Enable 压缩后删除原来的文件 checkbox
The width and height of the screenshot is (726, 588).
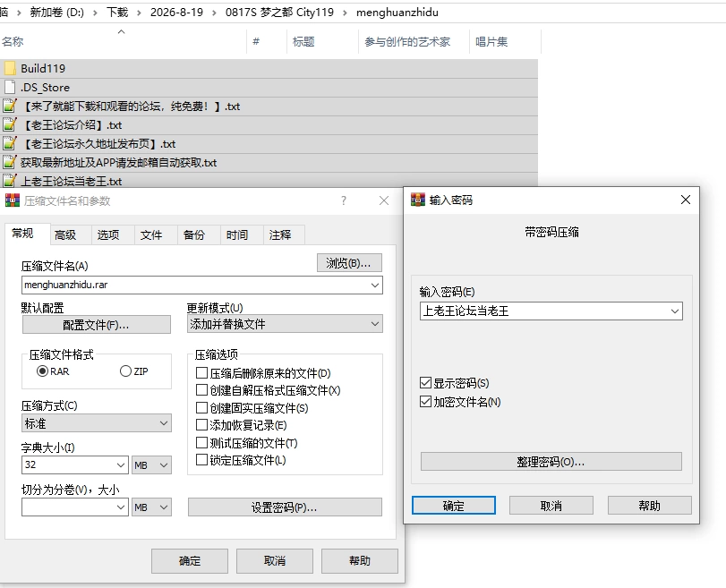[201, 372]
